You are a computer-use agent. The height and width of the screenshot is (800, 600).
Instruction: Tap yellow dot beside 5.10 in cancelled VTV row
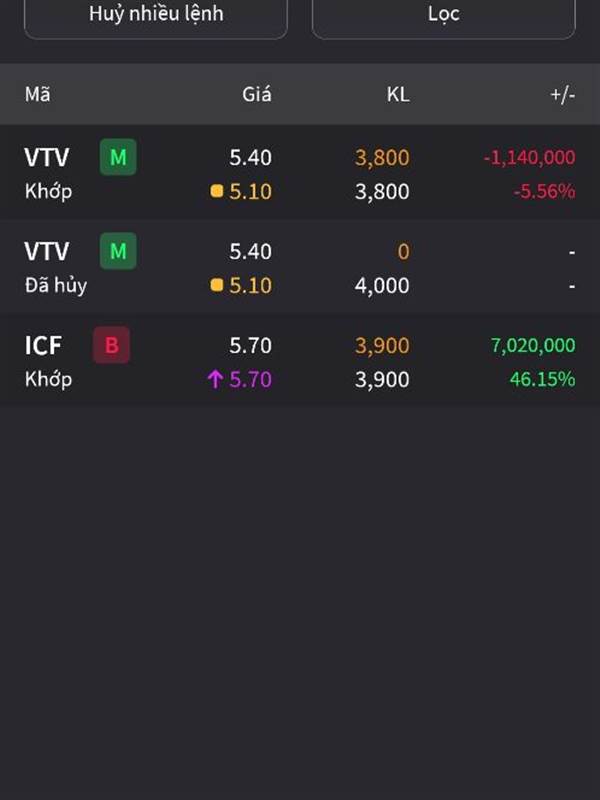click(217, 285)
